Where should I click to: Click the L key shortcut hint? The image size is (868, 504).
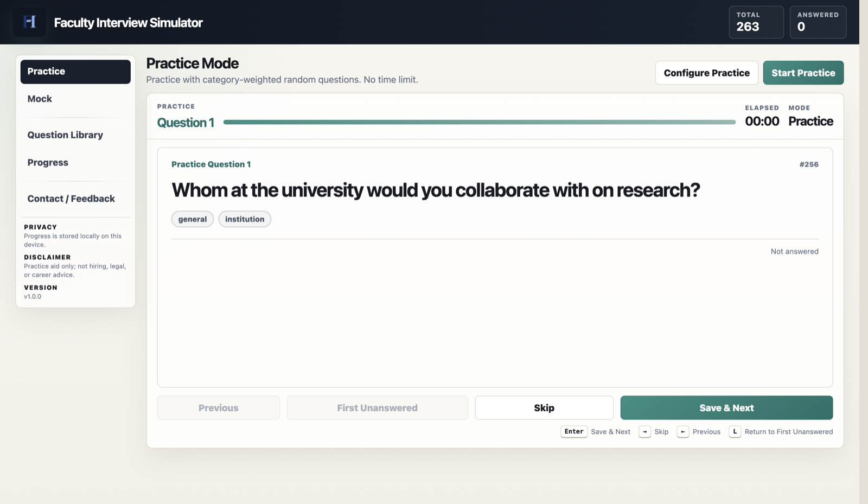735,432
